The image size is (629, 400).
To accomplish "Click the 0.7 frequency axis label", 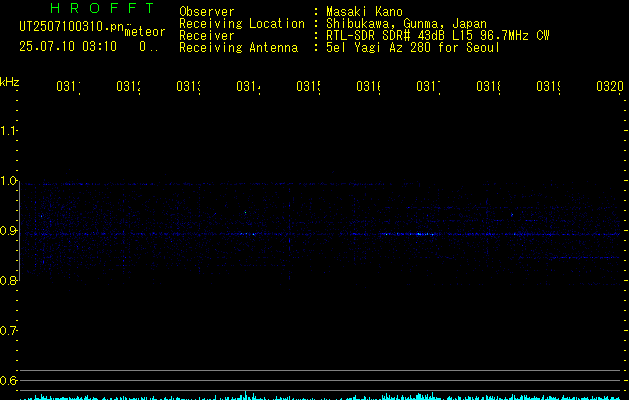I will pos(8,331).
